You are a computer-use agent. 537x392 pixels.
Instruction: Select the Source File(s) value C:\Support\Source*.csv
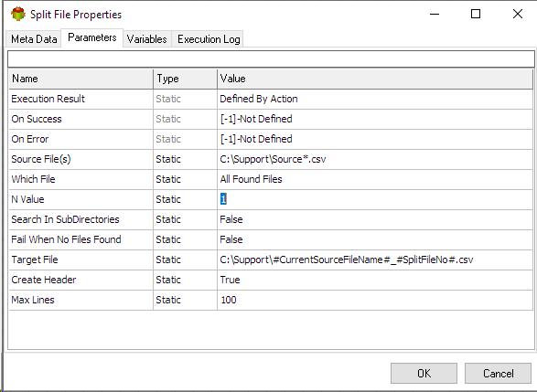click(375, 159)
